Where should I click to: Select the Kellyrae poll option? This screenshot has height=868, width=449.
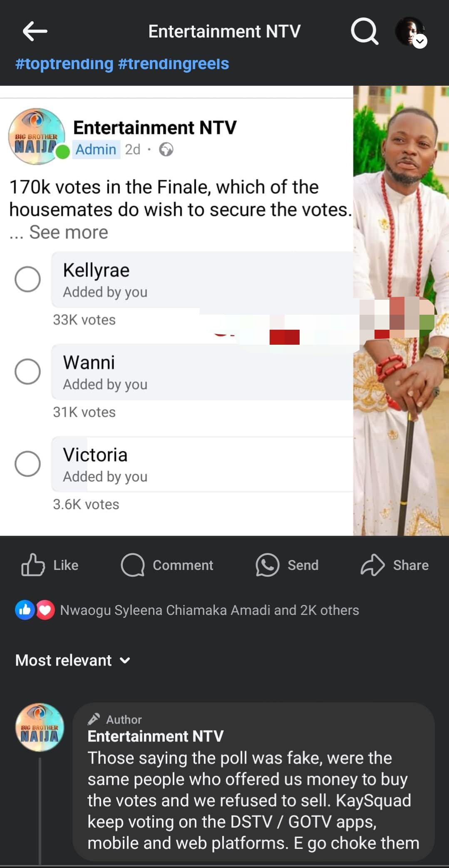pos(27,279)
